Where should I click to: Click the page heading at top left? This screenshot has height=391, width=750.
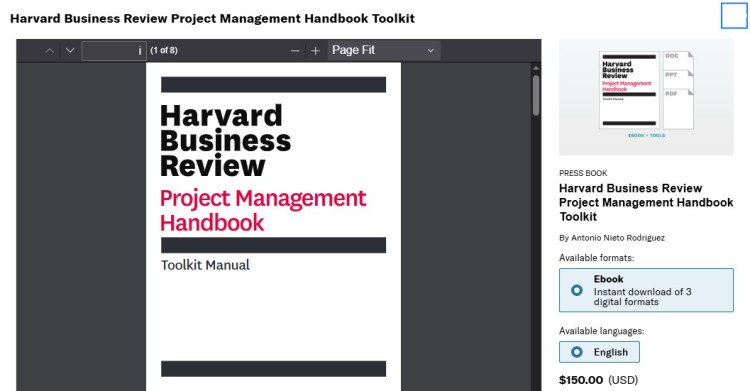212,19
